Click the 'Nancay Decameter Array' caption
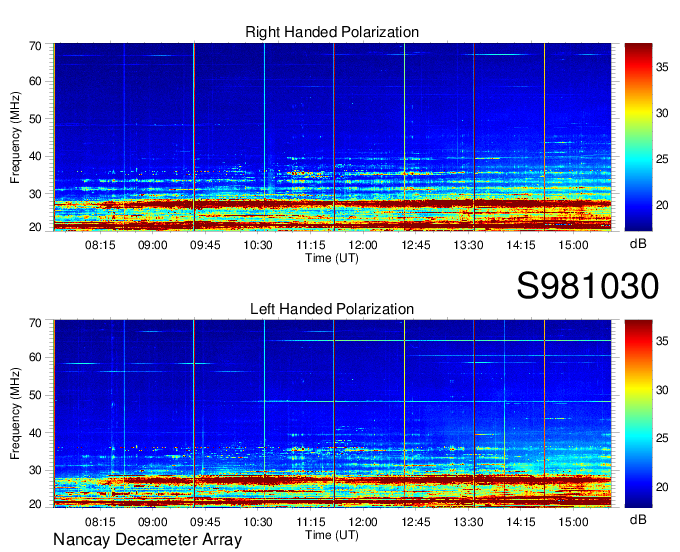This screenshot has height=552, width=680. pos(147,540)
